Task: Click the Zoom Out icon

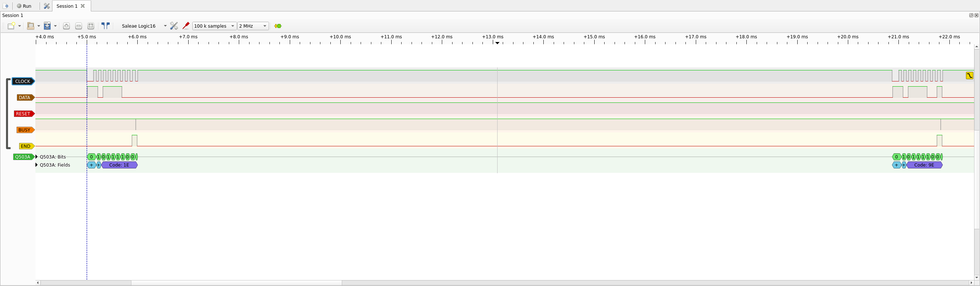Action: click(78, 26)
